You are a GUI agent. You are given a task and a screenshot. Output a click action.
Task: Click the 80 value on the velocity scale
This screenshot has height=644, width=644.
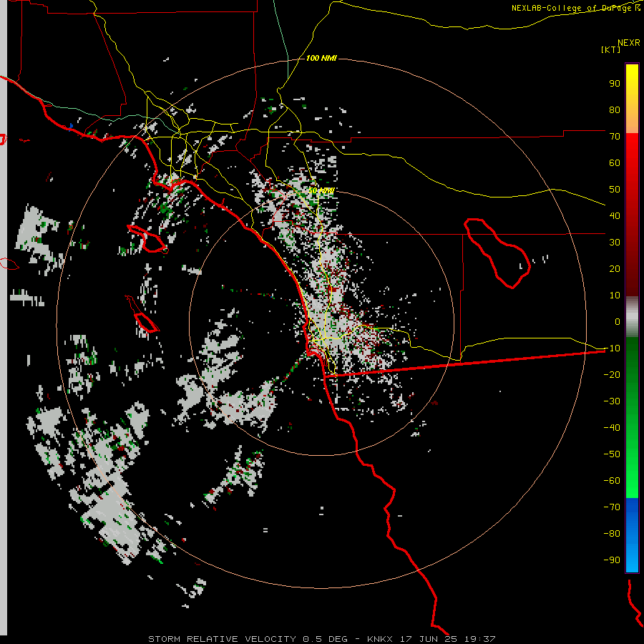point(615,109)
